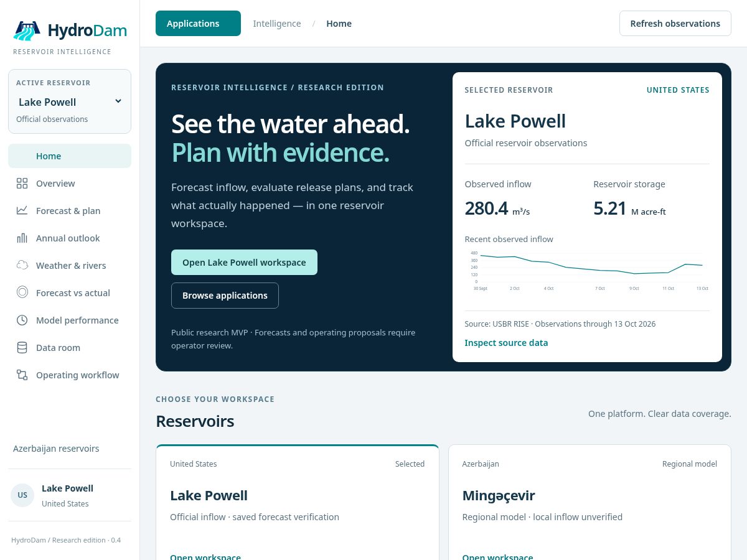Expand the Active Reservoir dropdown chevron
This screenshot has width=747, height=560.
[118, 101]
